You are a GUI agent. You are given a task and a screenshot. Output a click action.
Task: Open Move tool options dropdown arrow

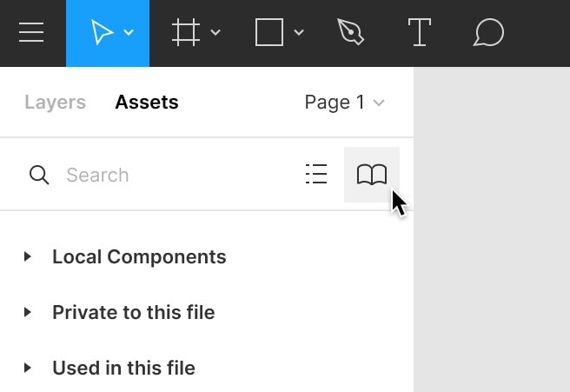pyautogui.click(x=129, y=33)
